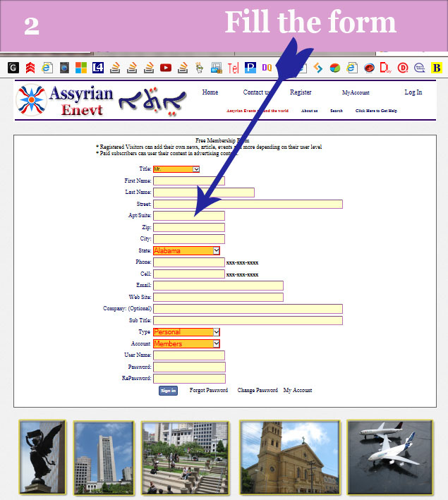
Task: Click into the First Name field
Action: pyautogui.click(x=189, y=181)
